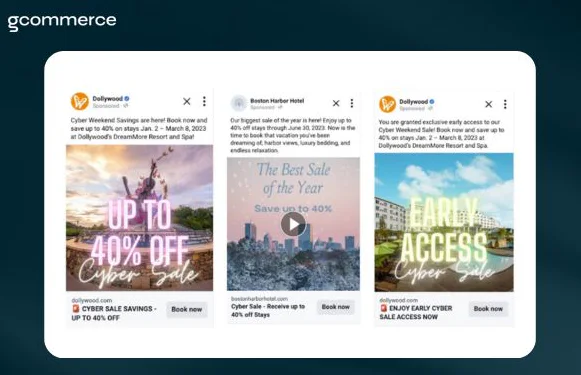Open the three-dot menu on the Dollywood 40% off ad
581x375 pixels.
pyautogui.click(x=204, y=102)
